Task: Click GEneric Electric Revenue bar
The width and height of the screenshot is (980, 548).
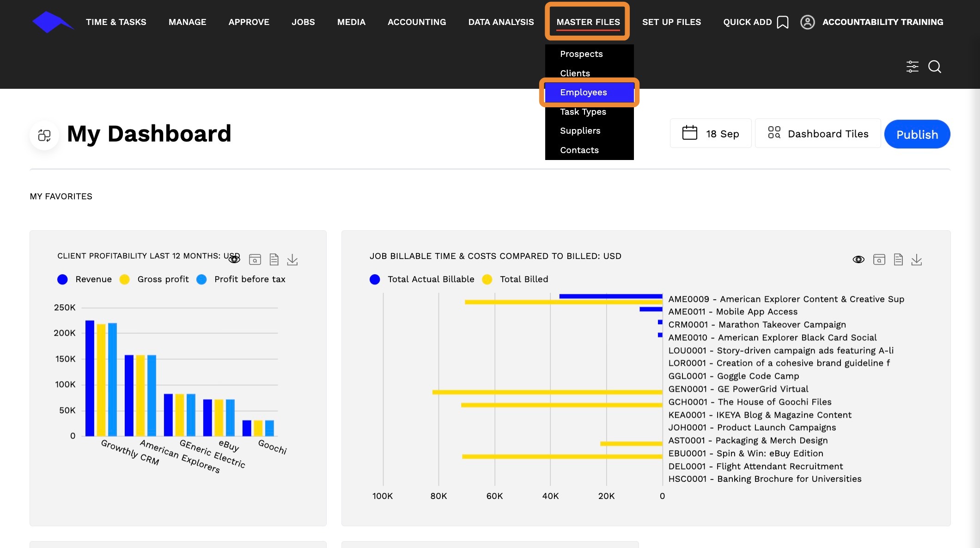Action: [168, 415]
